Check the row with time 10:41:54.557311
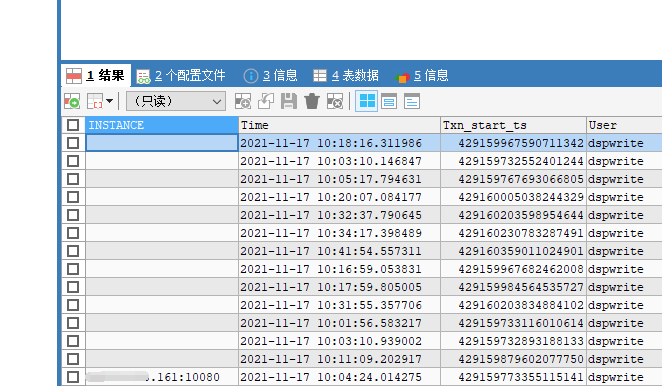Viewport: 662px width, 386px height. (x=73, y=251)
